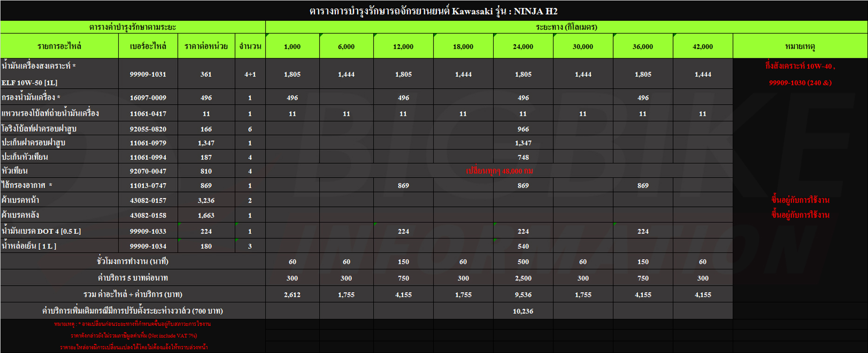The width and height of the screenshot is (868, 353).
Task: Select the red กึ่งสังเคราะห์ 10W-40 remark
Action: coord(800,66)
